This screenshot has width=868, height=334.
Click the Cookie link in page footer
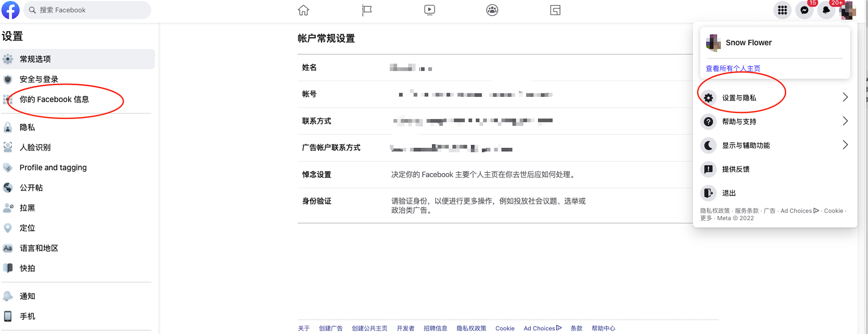(505, 328)
